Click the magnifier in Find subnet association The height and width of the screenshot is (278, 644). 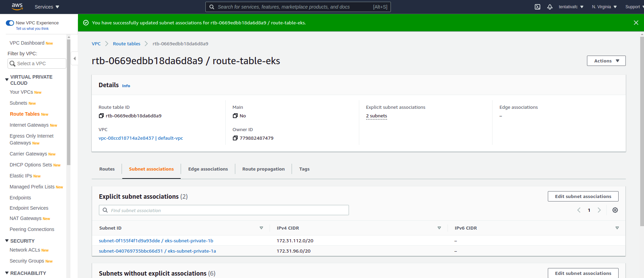pyautogui.click(x=105, y=210)
